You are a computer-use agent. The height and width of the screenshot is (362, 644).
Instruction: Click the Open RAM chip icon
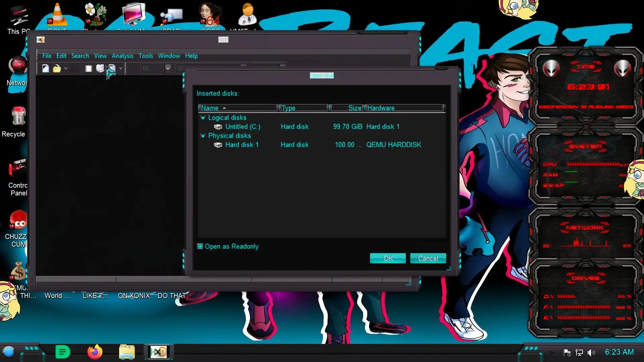(89, 69)
